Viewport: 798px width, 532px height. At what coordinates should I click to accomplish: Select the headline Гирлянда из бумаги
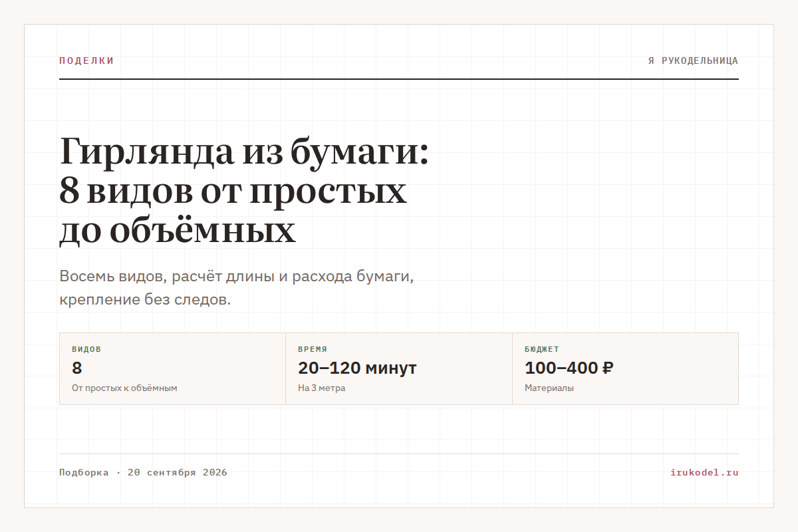click(245, 190)
